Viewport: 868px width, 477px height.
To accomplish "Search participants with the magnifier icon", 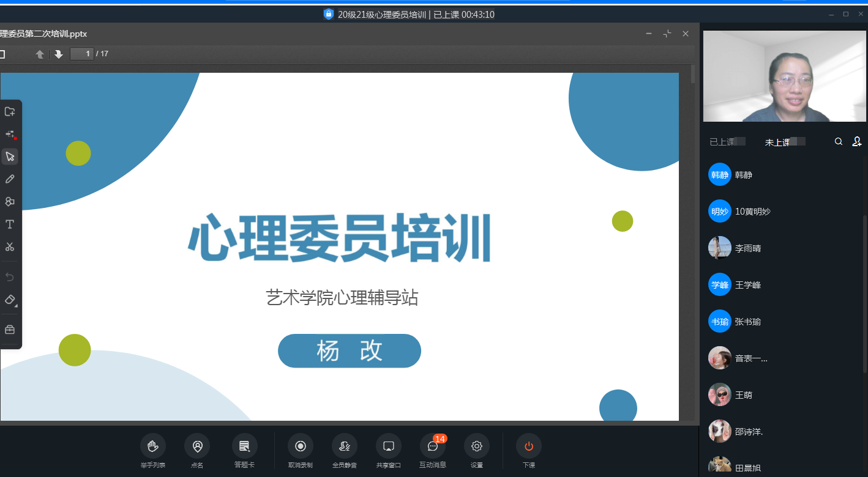I will 839,142.
